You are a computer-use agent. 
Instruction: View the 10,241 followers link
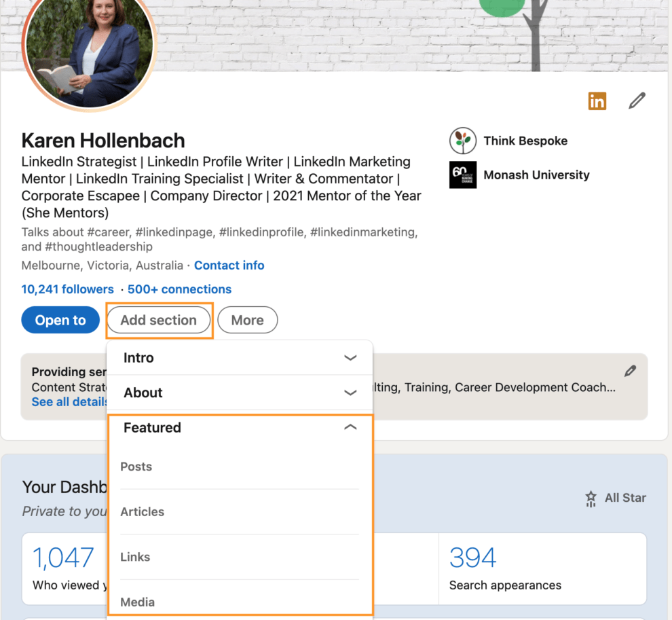(x=67, y=289)
